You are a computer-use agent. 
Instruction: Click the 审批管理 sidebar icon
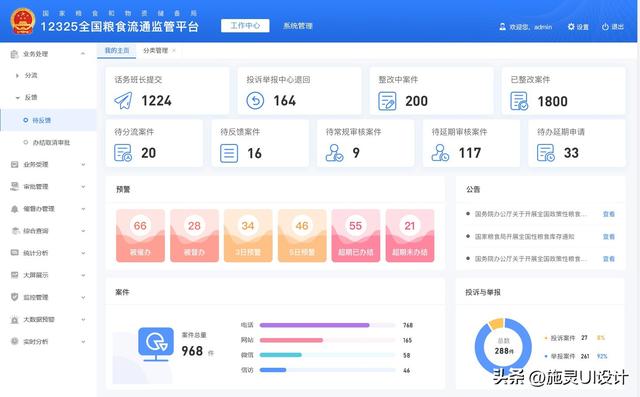click(14, 186)
